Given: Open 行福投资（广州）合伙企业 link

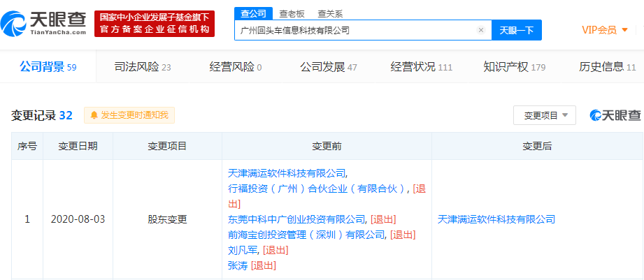Looking at the screenshot, I should pyautogui.click(x=316, y=189).
